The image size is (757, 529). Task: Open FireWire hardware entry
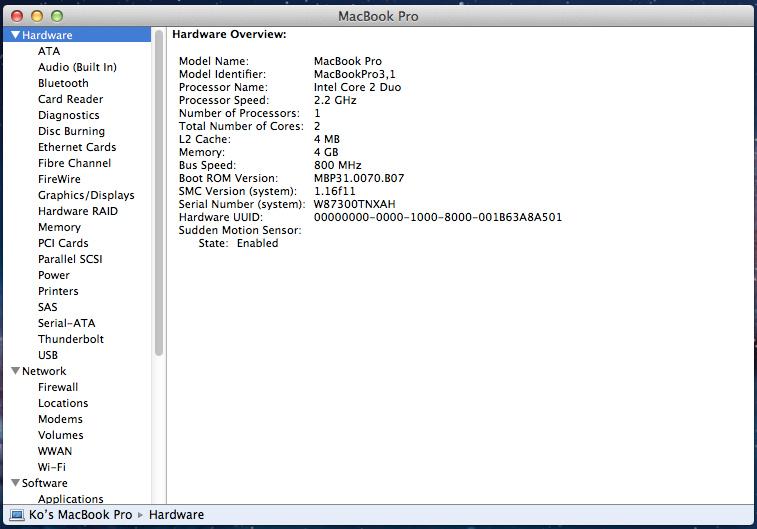(59, 179)
